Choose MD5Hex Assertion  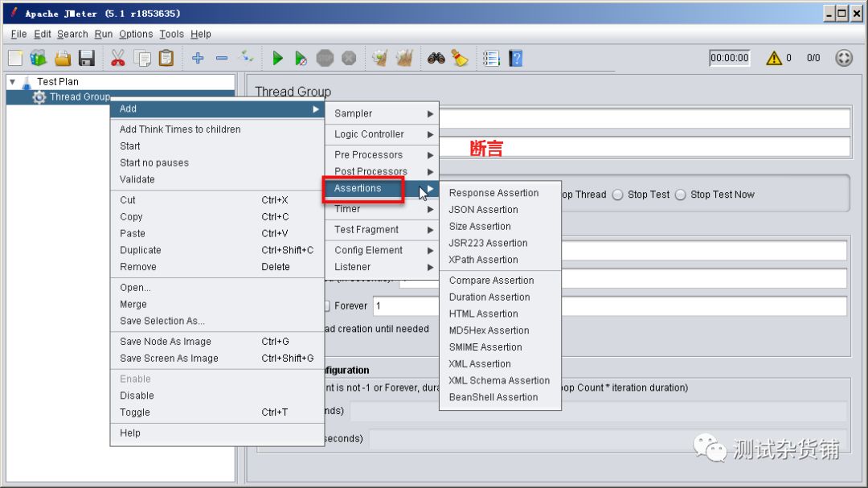(500, 330)
